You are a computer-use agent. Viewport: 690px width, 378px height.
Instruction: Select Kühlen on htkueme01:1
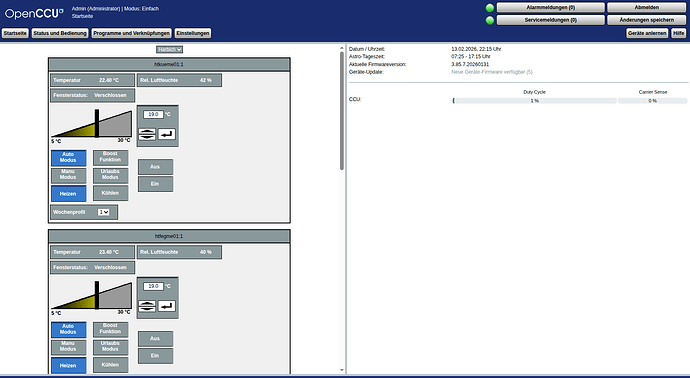pyautogui.click(x=110, y=193)
